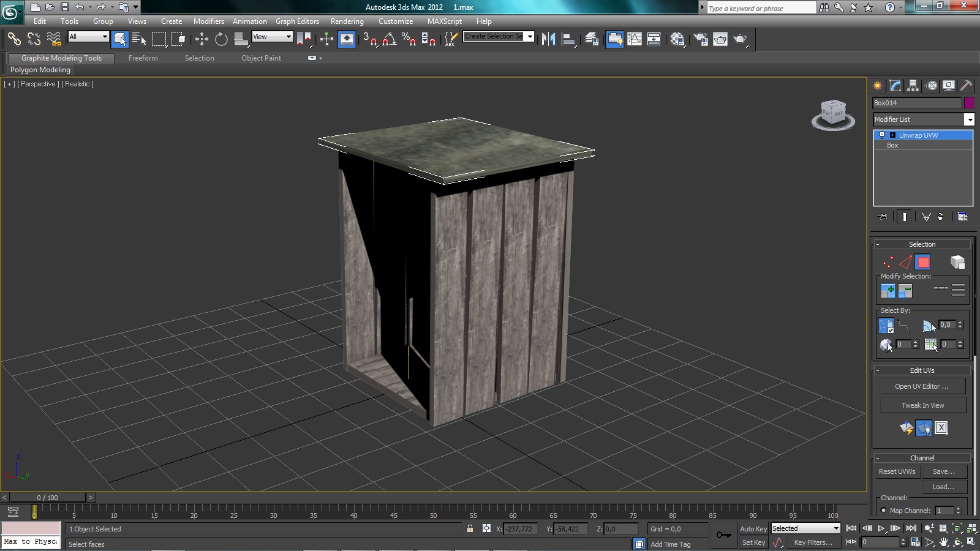Open the Hierarchy command panel tab

[913, 86]
